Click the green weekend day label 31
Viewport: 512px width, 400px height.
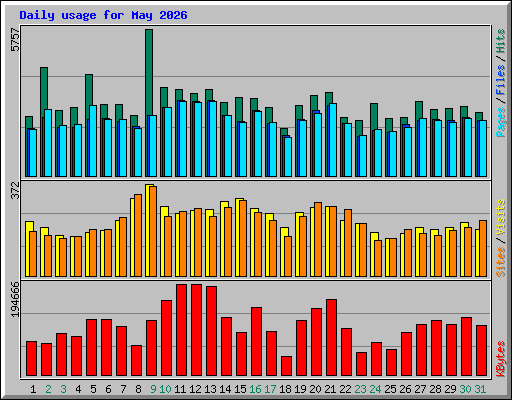point(480,389)
